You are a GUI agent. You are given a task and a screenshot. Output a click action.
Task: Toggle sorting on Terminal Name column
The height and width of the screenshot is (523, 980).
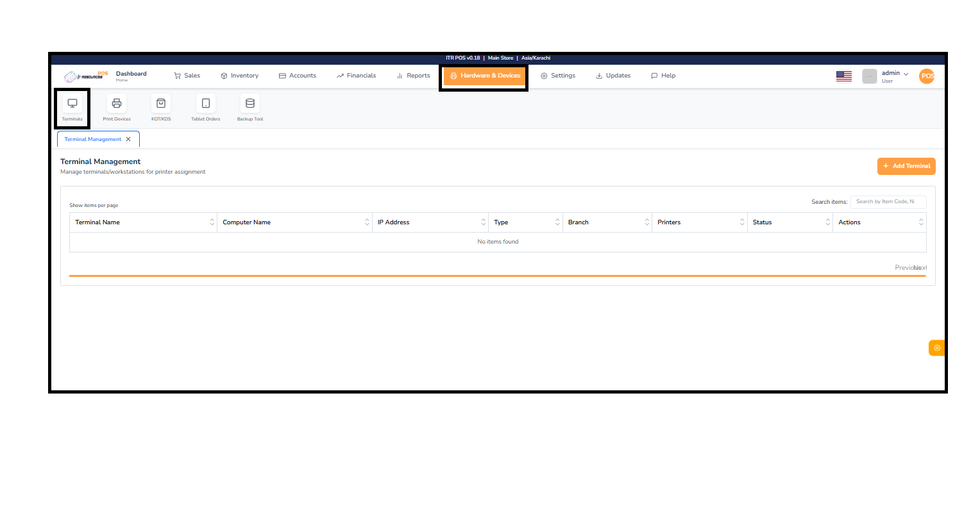click(212, 222)
